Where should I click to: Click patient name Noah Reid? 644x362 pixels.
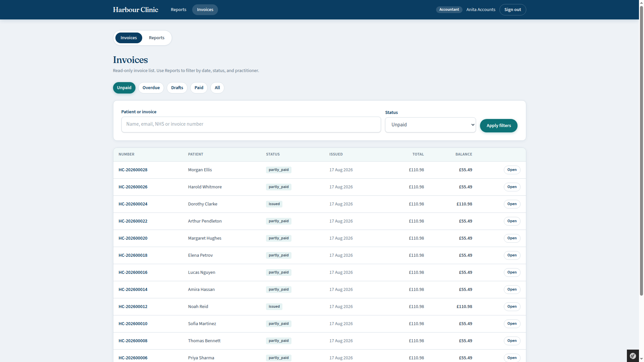(x=198, y=307)
